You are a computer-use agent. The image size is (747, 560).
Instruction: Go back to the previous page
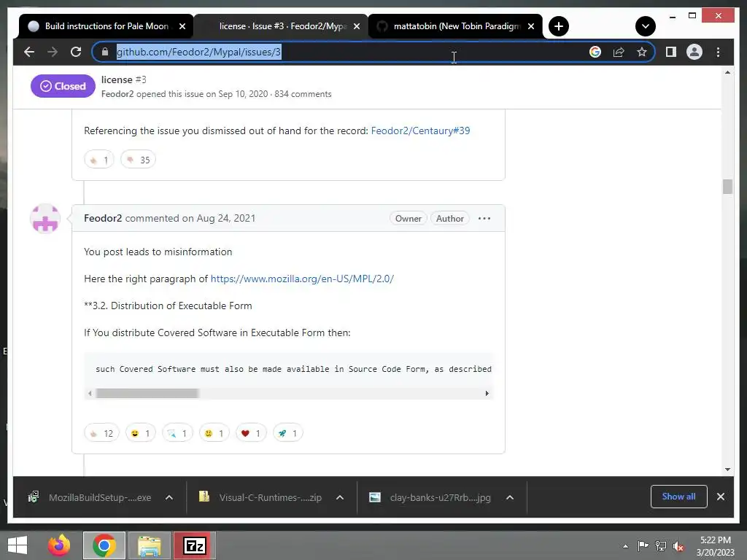coord(29,52)
